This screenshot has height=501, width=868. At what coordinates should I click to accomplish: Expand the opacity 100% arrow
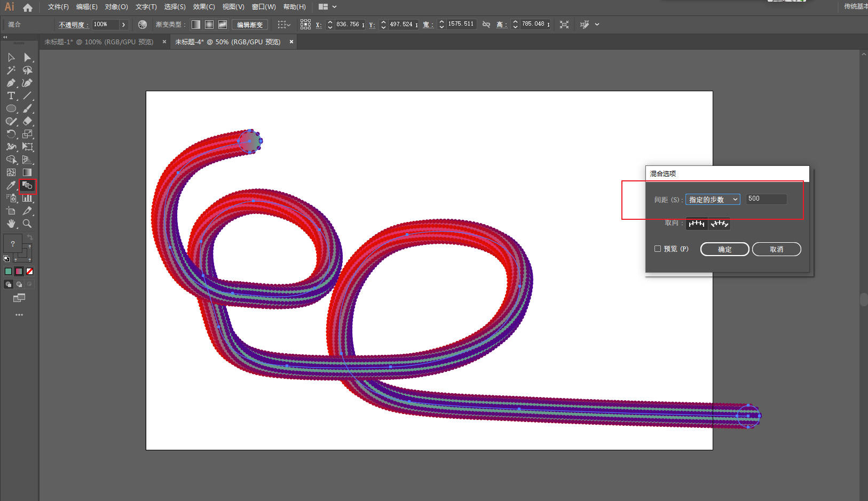(123, 25)
